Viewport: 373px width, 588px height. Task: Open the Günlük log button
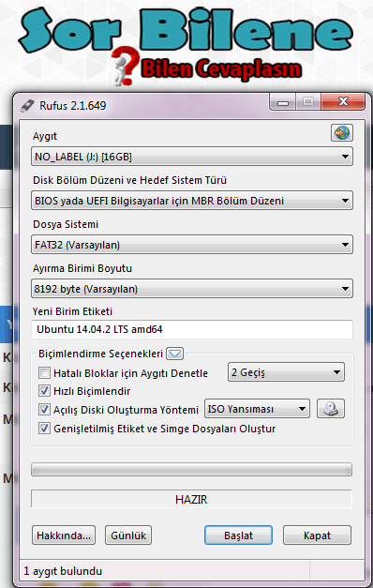(x=128, y=535)
